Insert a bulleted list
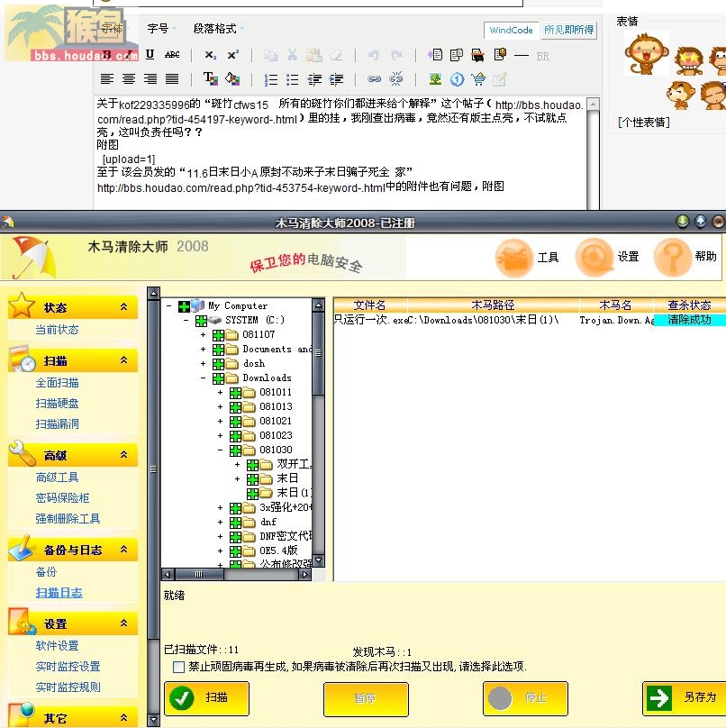The height and width of the screenshot is (728, 726). 293,80
